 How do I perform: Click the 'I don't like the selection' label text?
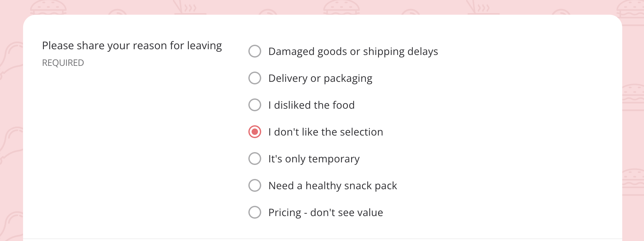[x=326, y=132]
